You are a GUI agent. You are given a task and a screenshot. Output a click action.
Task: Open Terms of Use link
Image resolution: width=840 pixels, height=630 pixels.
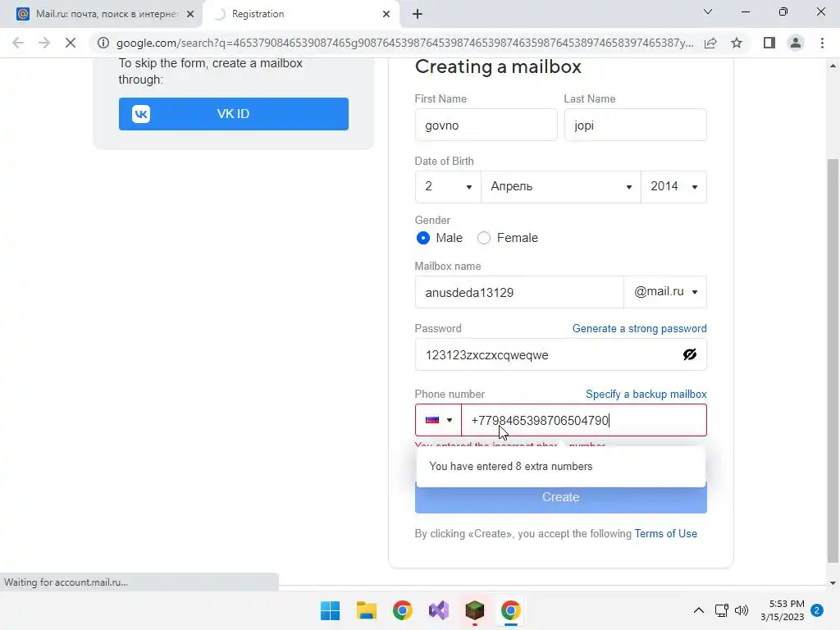coord(666,533)
